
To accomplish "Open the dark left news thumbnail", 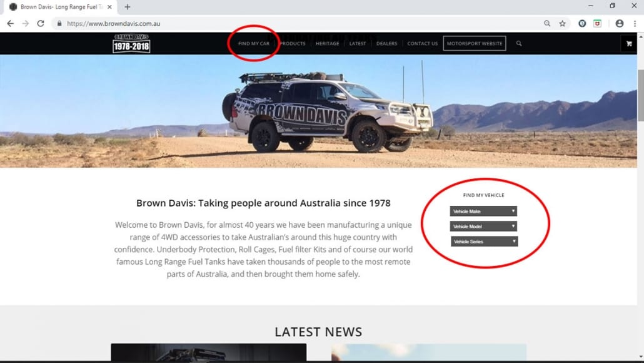I will 209,352.
